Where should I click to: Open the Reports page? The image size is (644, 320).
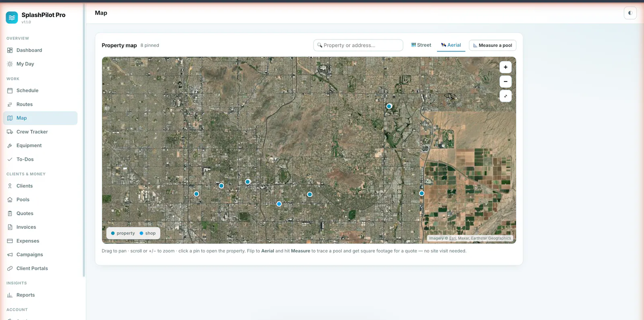point(40,295)
